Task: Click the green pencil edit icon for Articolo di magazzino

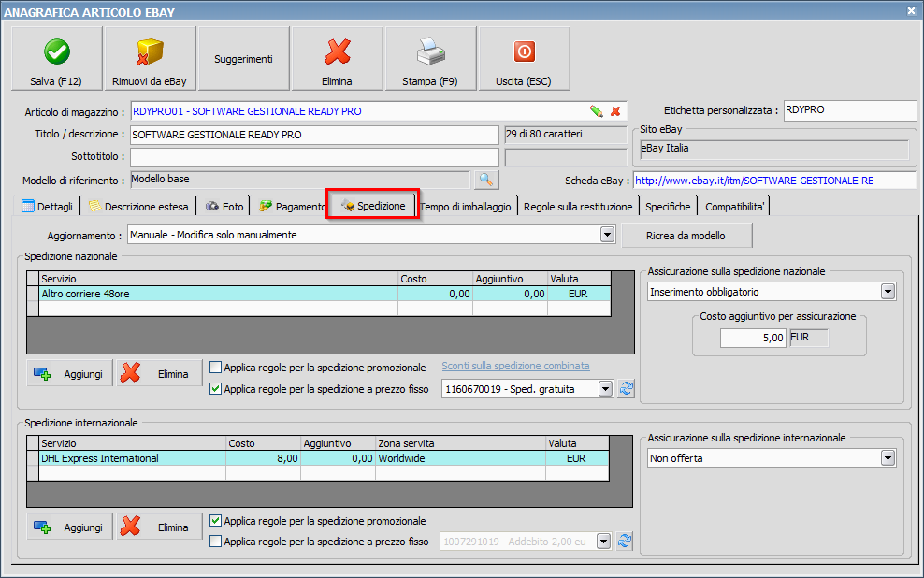Action: [597, 110]
